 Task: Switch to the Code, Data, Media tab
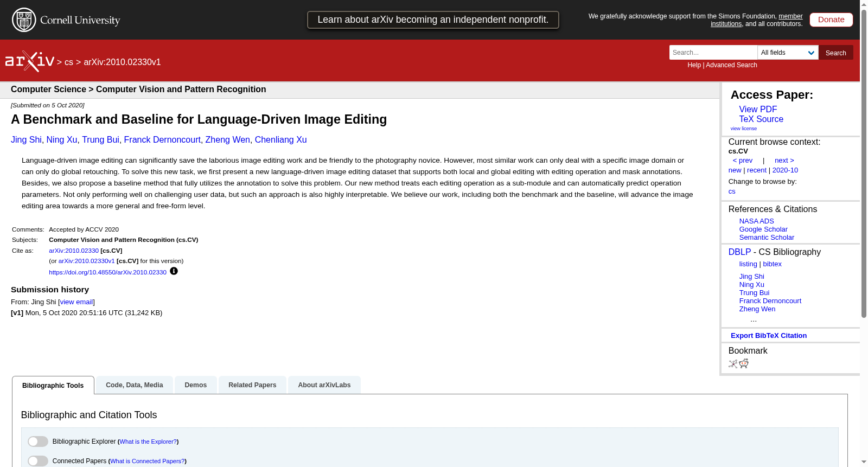135,385
